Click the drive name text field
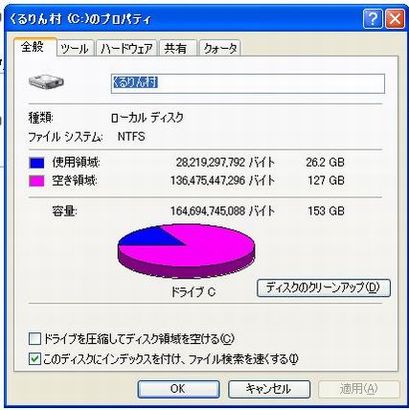409x410 pixels. coord(248,84)
